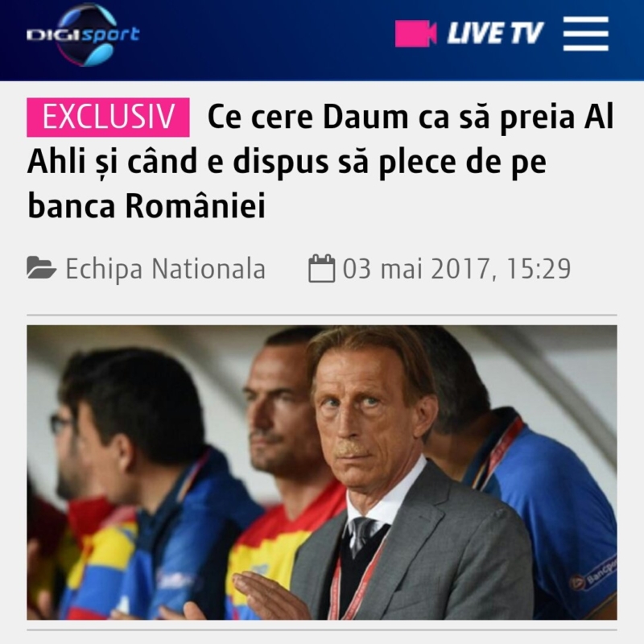
Task: Open the hamburger menu icon
Action: (x=586, y=34)
